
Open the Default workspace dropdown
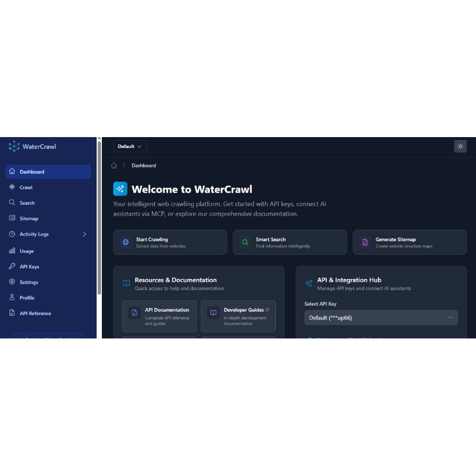point(129,146)
